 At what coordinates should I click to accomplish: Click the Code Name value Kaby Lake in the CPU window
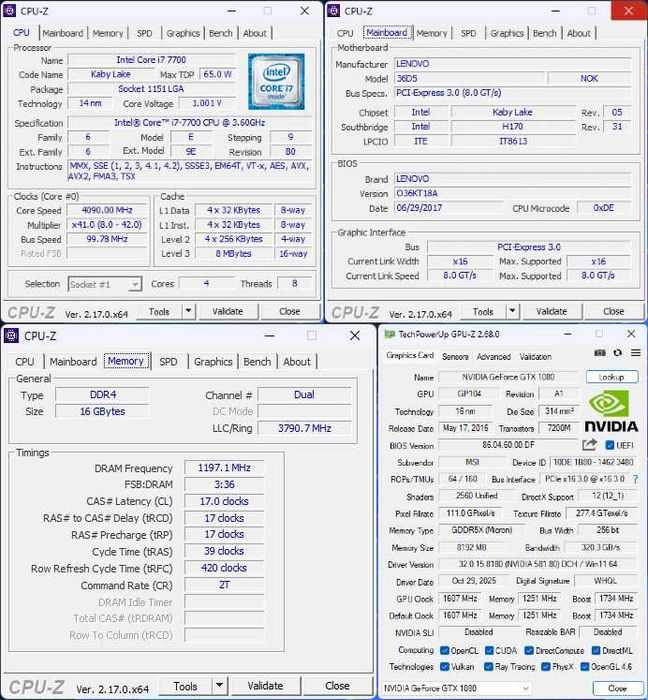point(110,74)
